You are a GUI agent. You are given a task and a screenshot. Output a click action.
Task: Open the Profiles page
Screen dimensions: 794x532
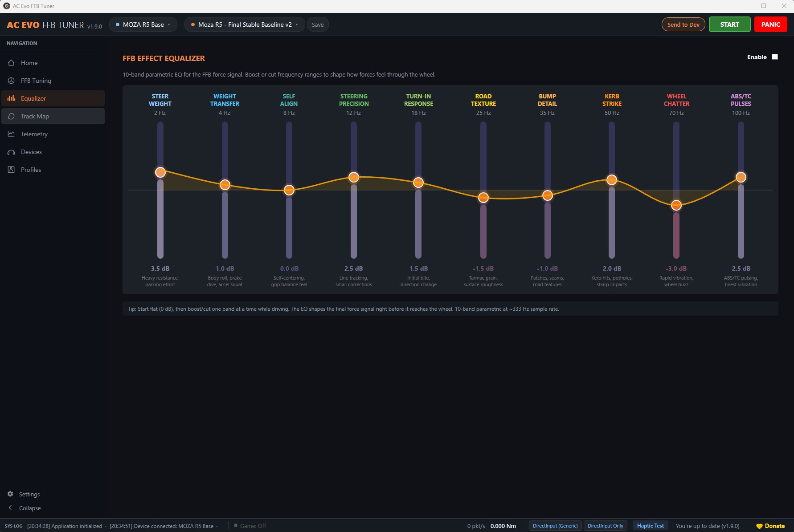[53, 170]
